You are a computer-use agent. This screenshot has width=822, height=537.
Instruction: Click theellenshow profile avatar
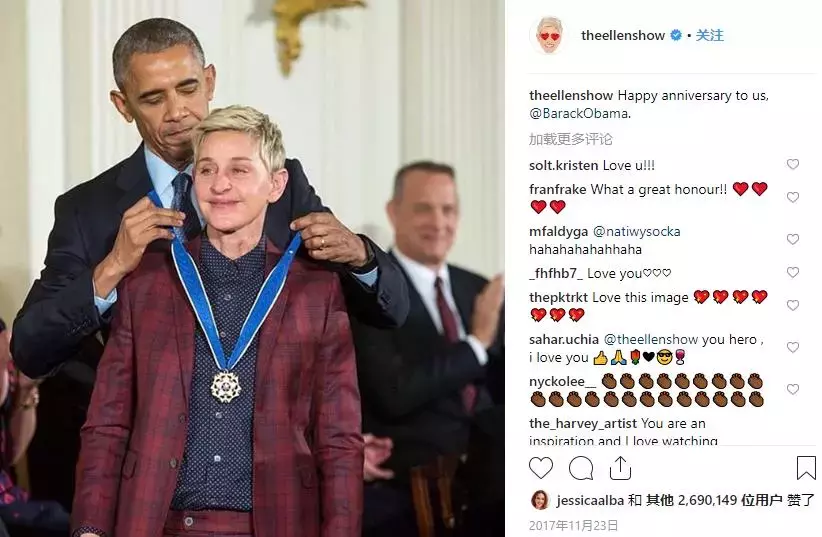coord(549,35)
